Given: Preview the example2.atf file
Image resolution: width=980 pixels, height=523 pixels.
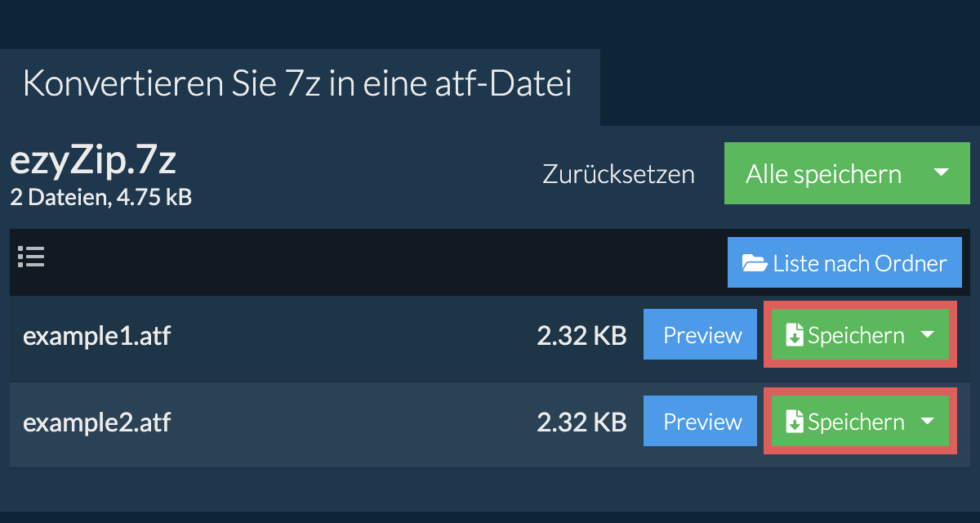Looking at the screenshot, I should click(x=702, y=422).
